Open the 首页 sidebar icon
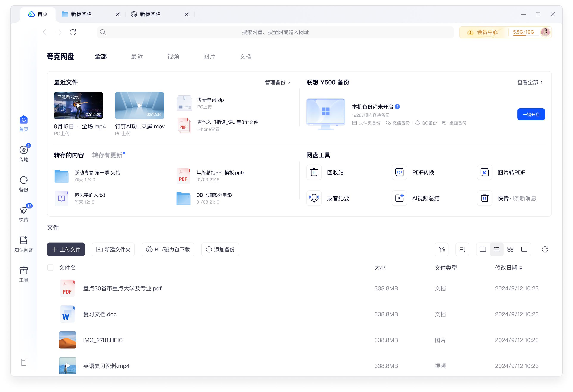The height and width of the screenshot is (392, 573). (24, 123)
